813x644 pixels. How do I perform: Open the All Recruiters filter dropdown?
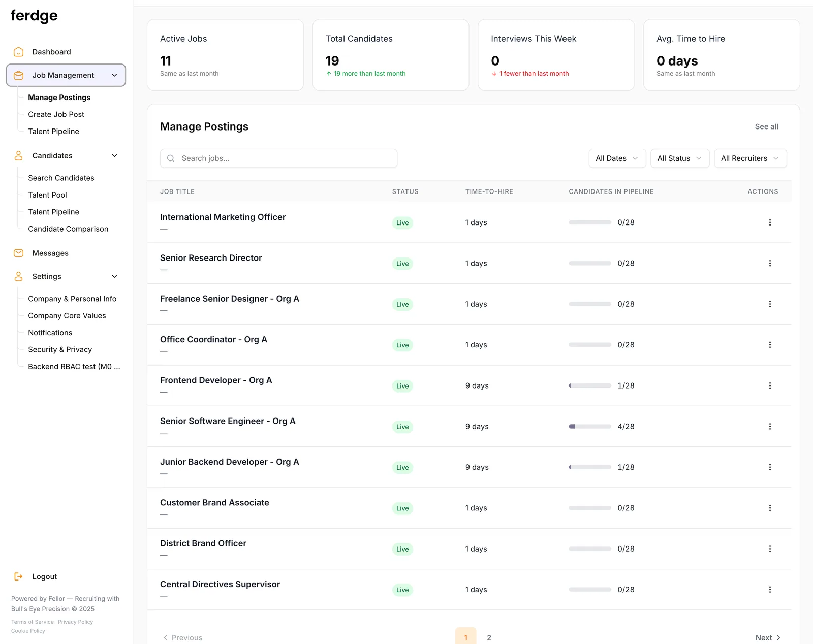tap(751, 158)
